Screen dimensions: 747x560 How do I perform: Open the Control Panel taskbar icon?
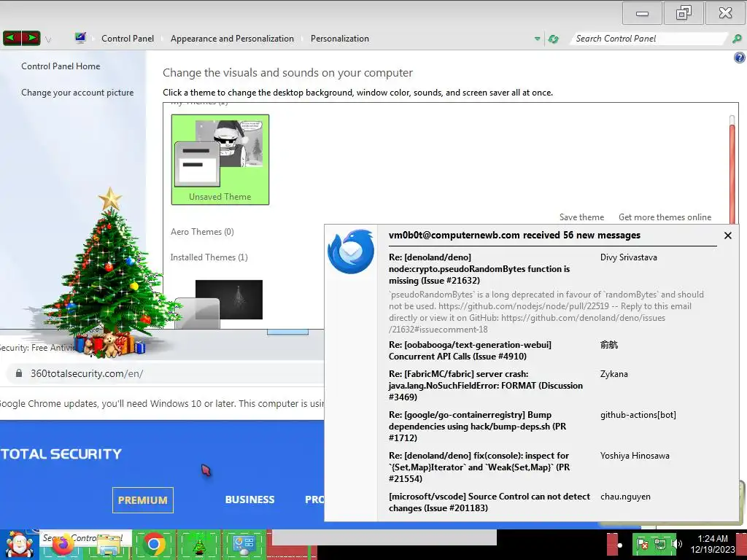click(x=244, y=545)
